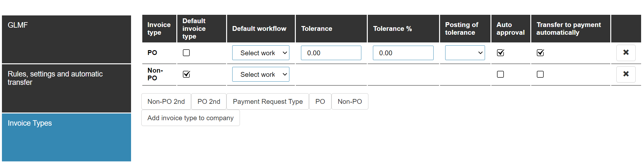The image size is (644, 162).
Task: Click the PO 2nd button
Action: tap(209, 102)
